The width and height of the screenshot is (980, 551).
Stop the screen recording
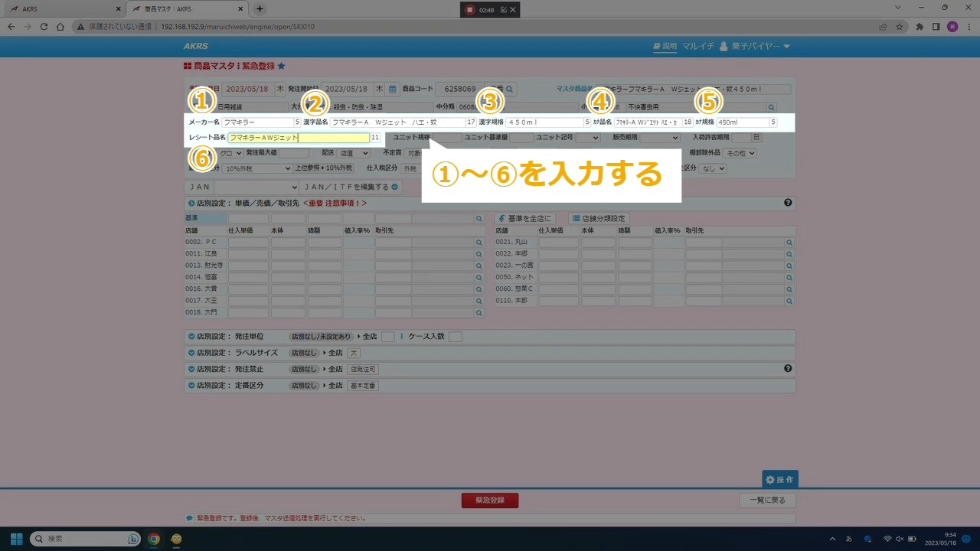470,10
